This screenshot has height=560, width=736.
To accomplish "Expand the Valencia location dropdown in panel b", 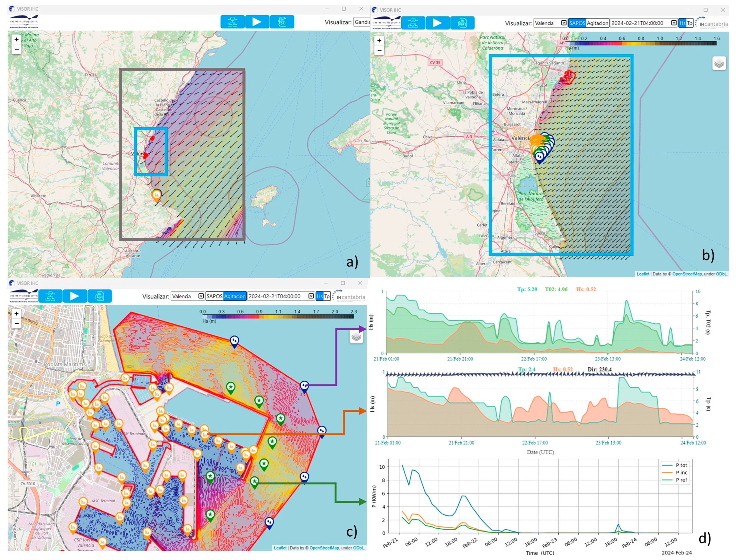I will 563,23.
